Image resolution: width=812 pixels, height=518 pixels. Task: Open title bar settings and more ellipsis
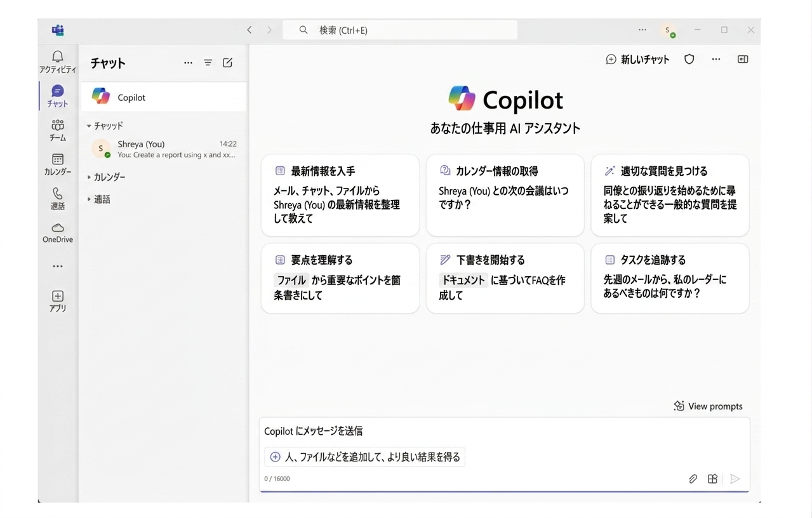642,30
